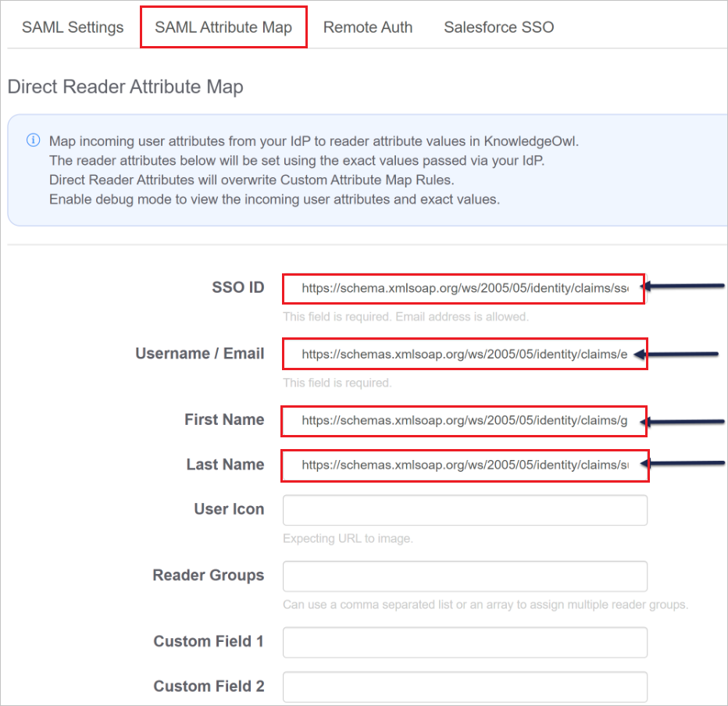
Task: Select the Remote Auth tab
Action: [x=368, y=26]
